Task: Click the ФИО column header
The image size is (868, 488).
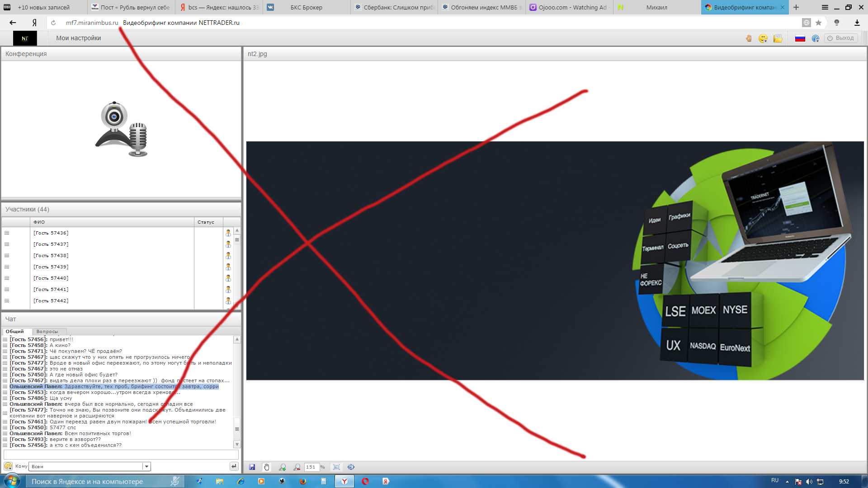Action: (x=112, y=222)
